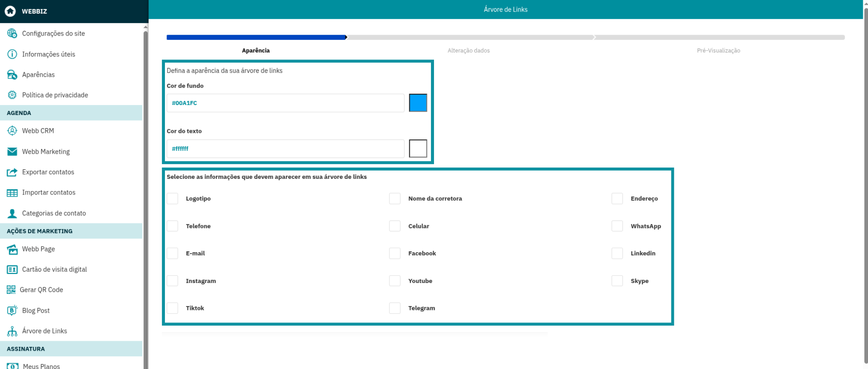Click the Cartão de visita digital icon
The width and height of the screenshot is (868, 369).
[12, 270]
